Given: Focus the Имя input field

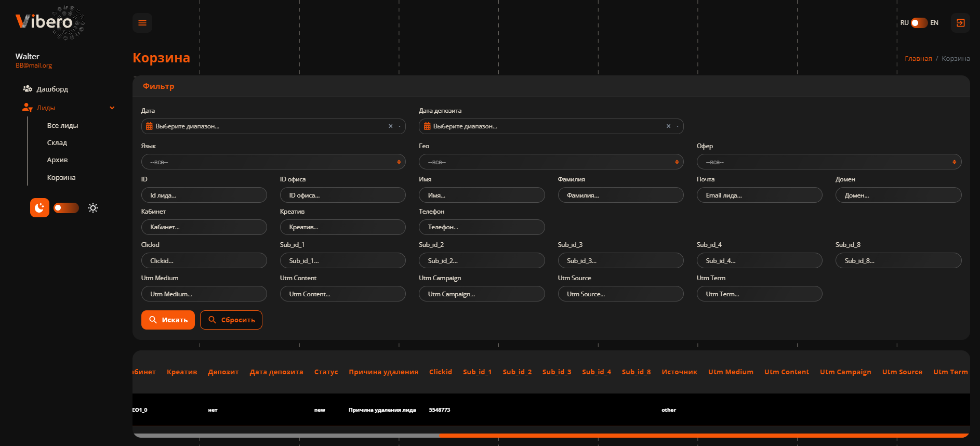Looking at the screenshot, I should (482, 195).
